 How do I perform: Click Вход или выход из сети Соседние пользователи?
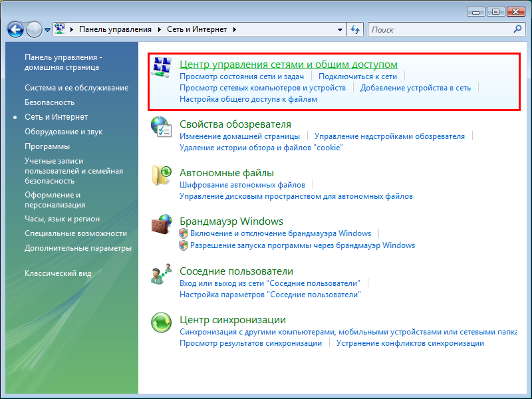[x=270, y=283]
